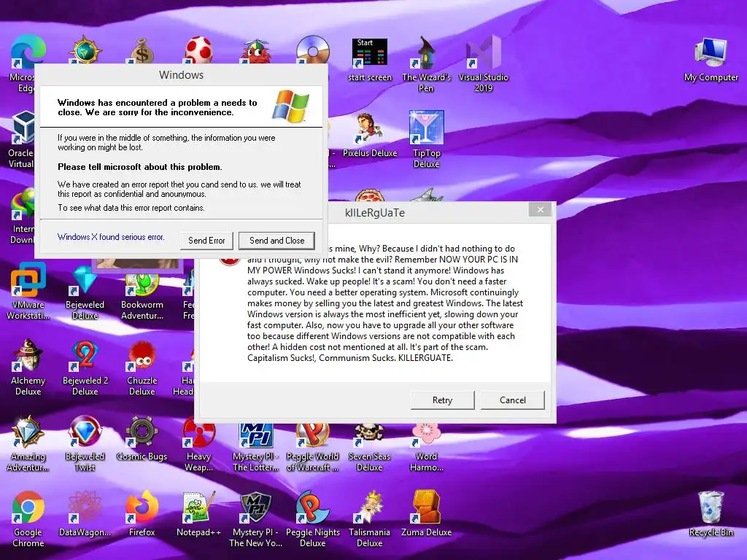Select the Pixelus Deluxe shortcut

pyautogui.click(x=370, y=134)
